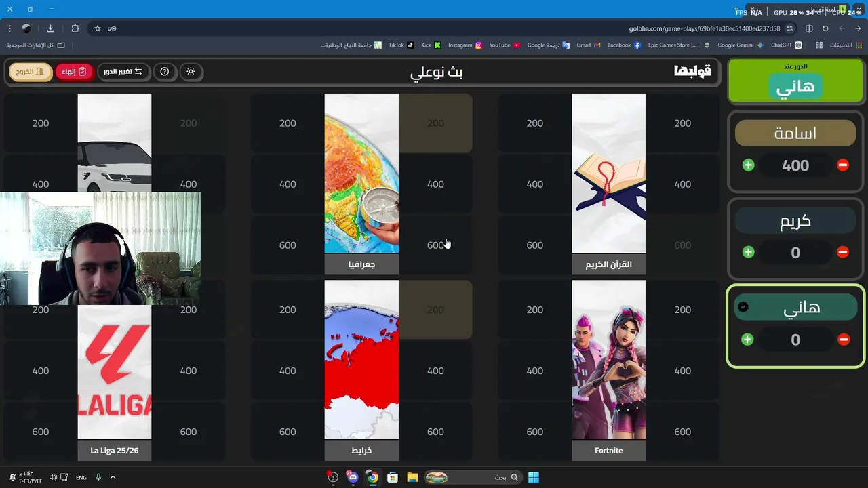The height and width of the screenshot is (488, 868).
Task: Pick the 400 tile right of Fortnite image
Action: (683, 371)
